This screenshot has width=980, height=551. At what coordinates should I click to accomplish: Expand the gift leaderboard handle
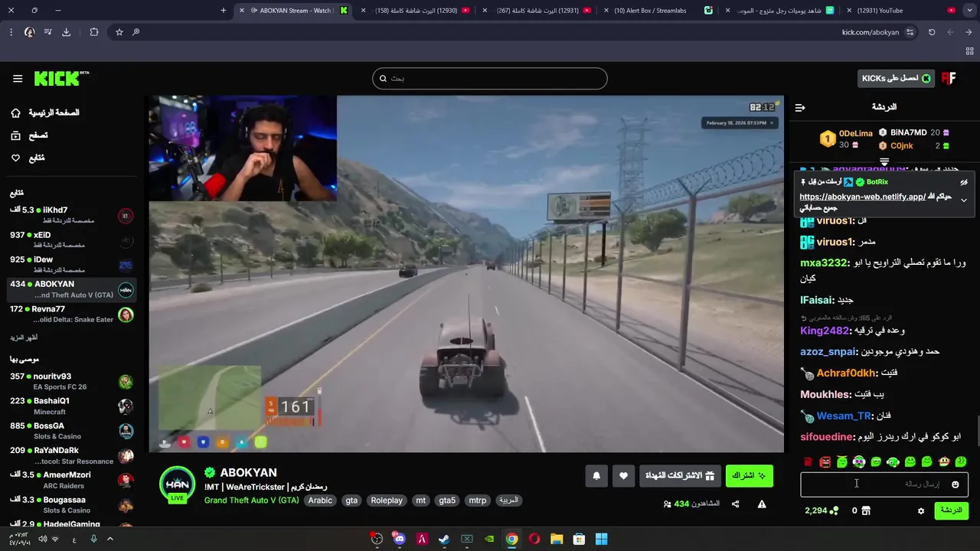(884, 161)
